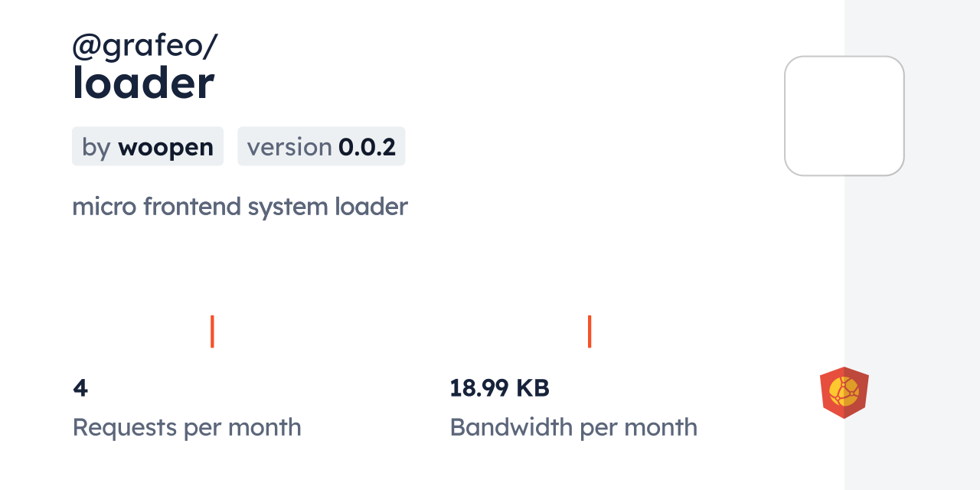This screenshot has width=980, height=490.
Task: Click the @grafeo/ scope name
Action: click(145, 46)
